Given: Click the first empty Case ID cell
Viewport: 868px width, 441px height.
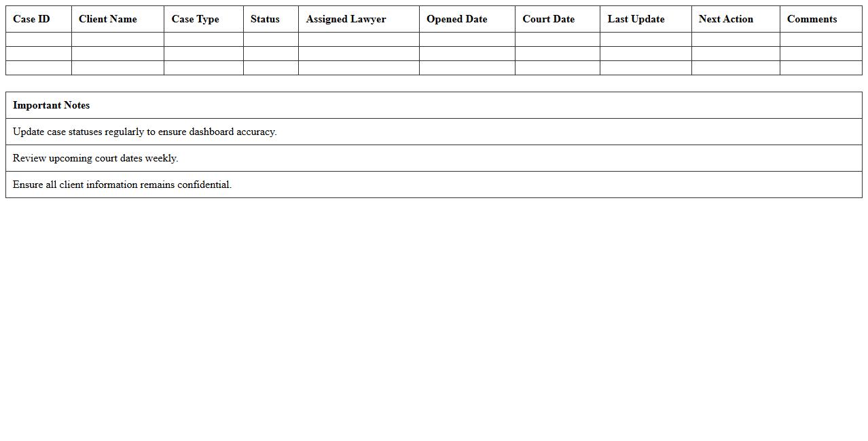Looking at the screenshot, I should coord(38,39).
